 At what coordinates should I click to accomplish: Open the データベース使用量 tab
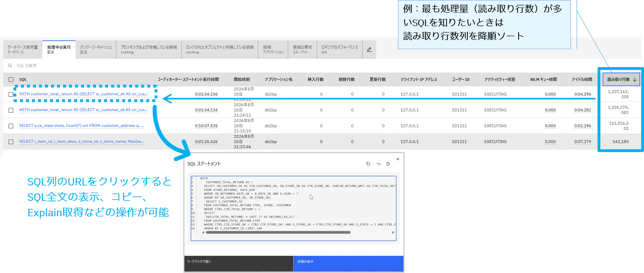[23, 49]
